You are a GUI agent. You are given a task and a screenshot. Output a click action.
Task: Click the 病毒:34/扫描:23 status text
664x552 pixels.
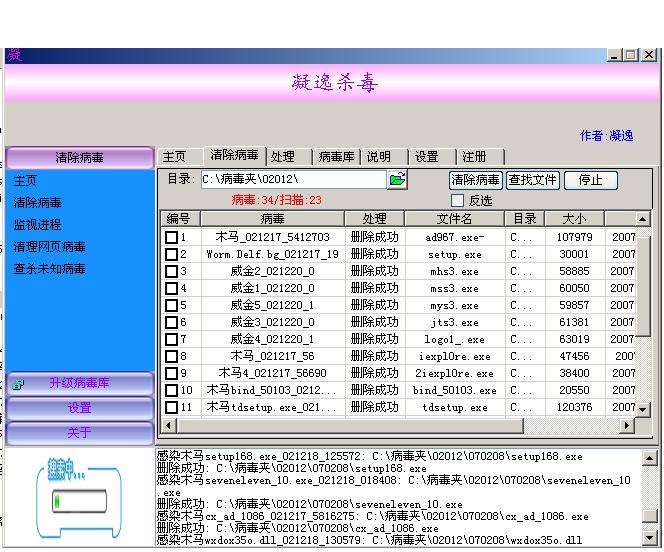[x=277, y=200]
